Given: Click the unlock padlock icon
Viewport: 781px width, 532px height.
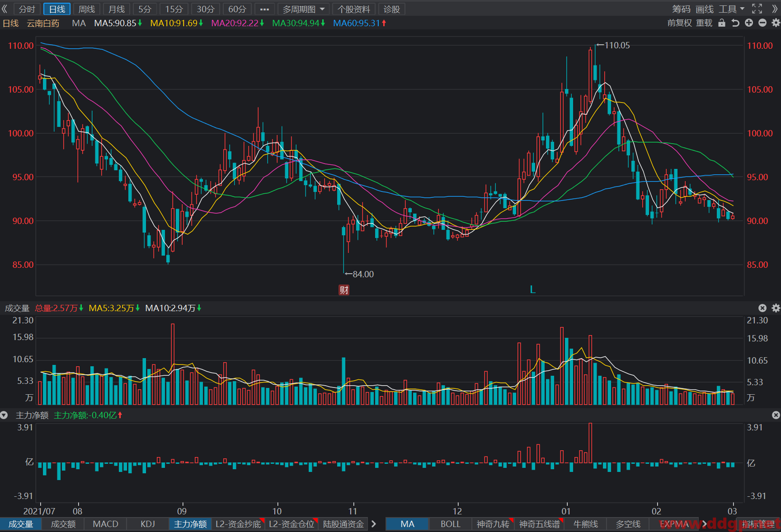Looking at the screenshot, I should click(x=722, y=23).
